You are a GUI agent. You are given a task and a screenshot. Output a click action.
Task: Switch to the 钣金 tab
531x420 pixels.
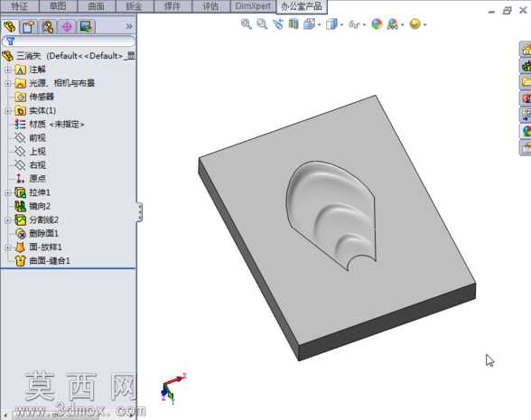pyautogui.click(x=135, y=6)
